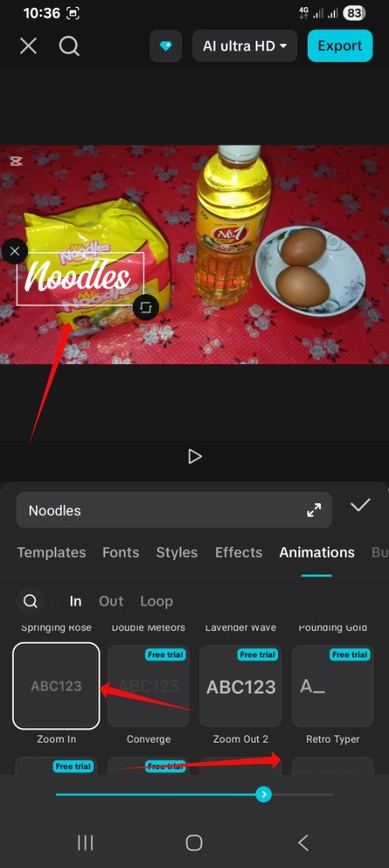This screenshot has height=868, width=389.
Task: Open the AI ultra HD resolution dropdown
Action: click(x=244, y=46)
